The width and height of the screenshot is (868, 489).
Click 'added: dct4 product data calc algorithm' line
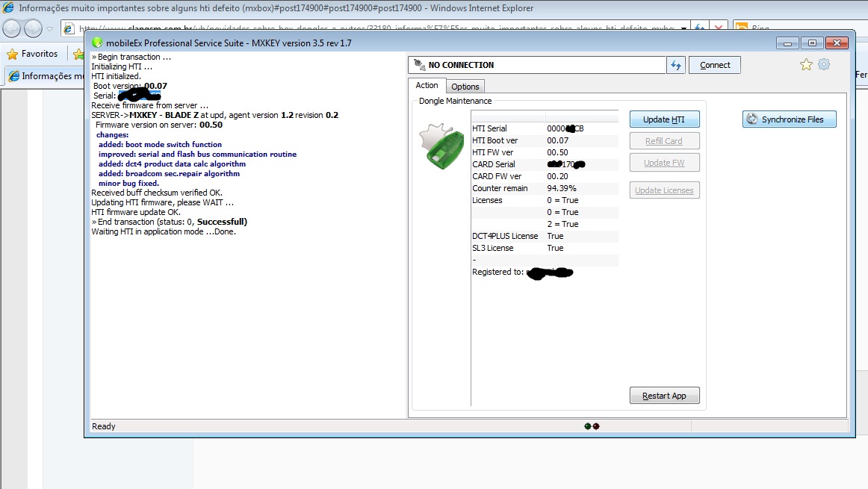[x=172, y=163]
